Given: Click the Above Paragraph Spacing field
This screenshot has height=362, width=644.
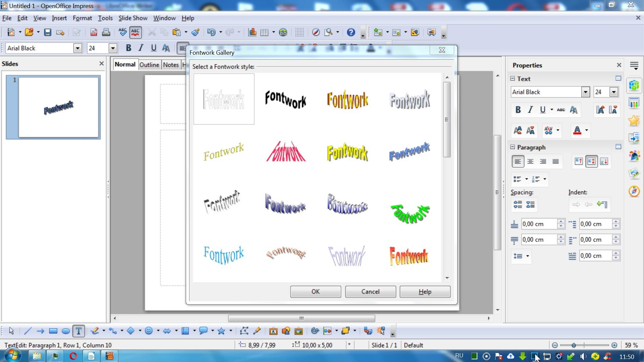Looking at the screenshot, I should point(539,224).
